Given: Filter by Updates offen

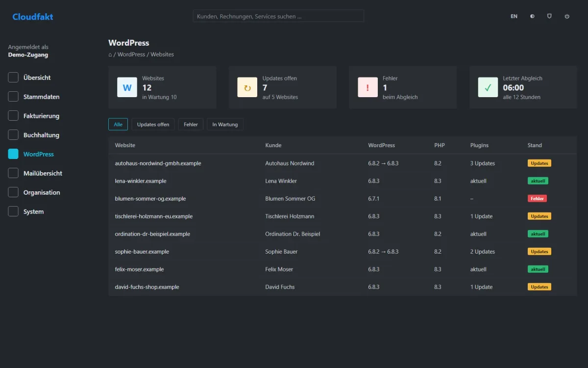Looking at the screenshot, I should click(x=153, y=124).
